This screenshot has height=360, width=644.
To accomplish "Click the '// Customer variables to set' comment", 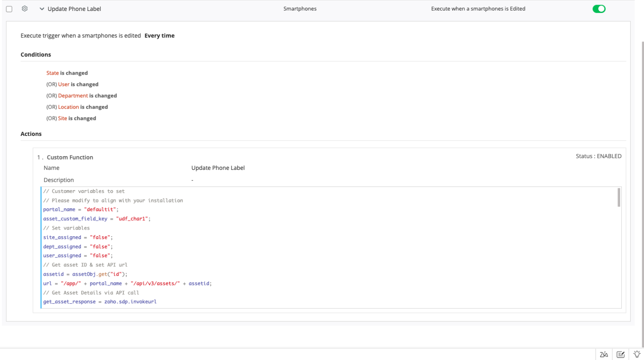I will (x=84, y=191).
